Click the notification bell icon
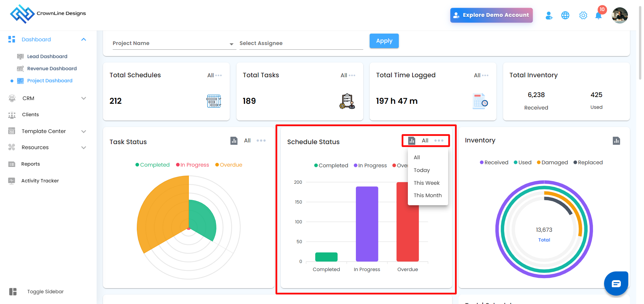644x304 pixels. click(x=598, y=16)
